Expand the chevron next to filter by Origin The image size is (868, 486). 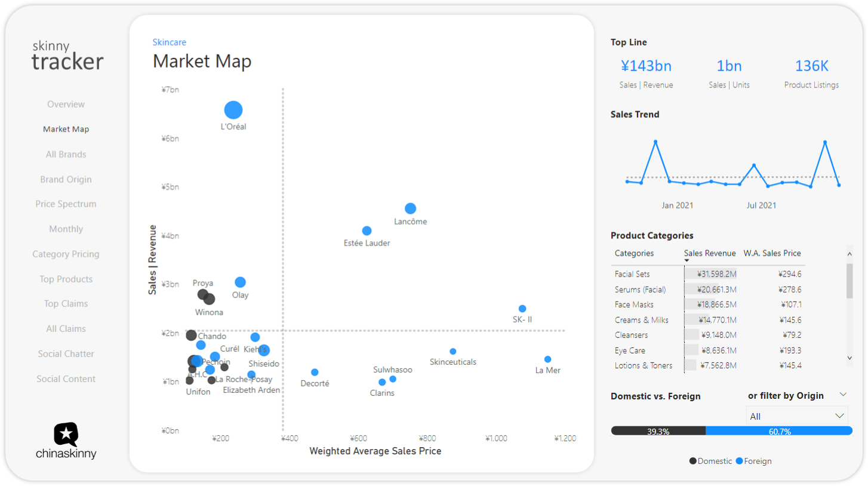point(843,395)
